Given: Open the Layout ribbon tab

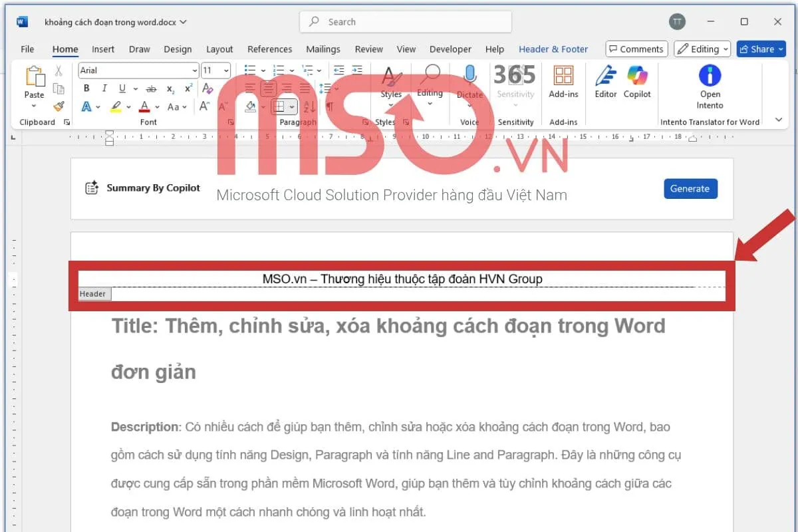Looking at the screenshot, I should [x=219, y=49].
